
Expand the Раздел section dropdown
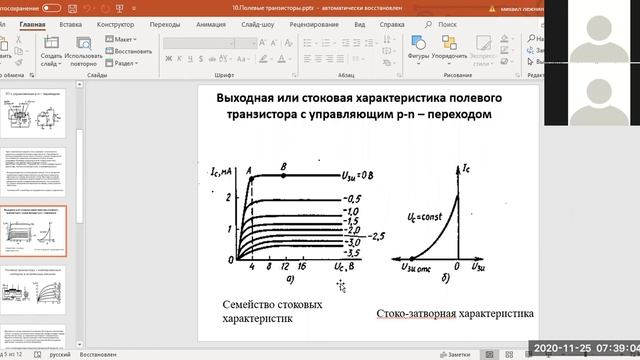pyautogui.click(x=122, y=63)
